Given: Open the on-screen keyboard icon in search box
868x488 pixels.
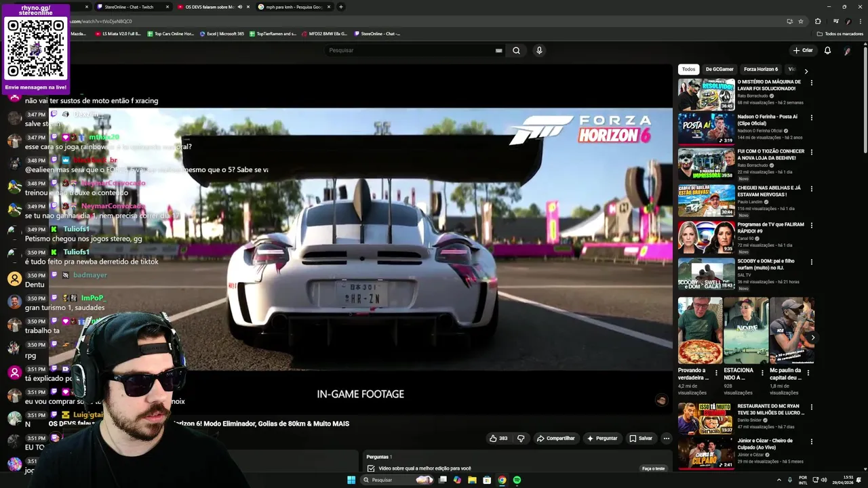Looking at the screenshot, I should 499,50.
